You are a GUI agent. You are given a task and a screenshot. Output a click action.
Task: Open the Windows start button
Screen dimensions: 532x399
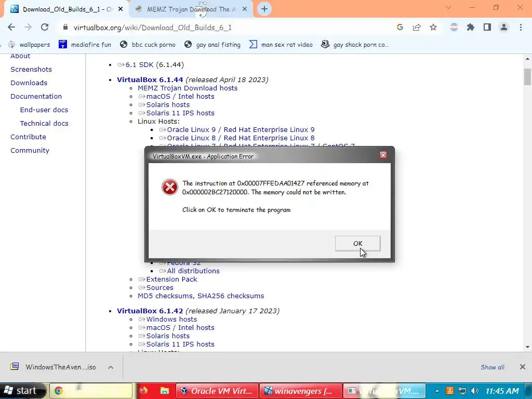[22, 391]
